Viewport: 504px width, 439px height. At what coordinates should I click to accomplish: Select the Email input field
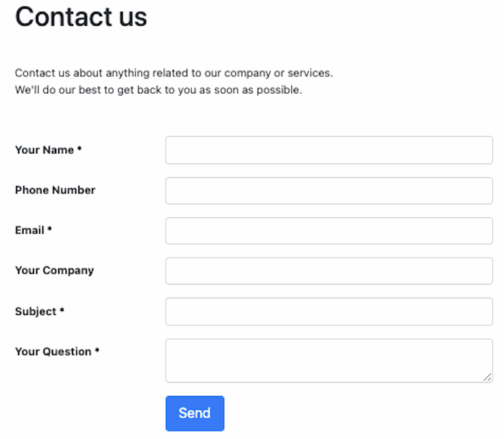(329, 231)
